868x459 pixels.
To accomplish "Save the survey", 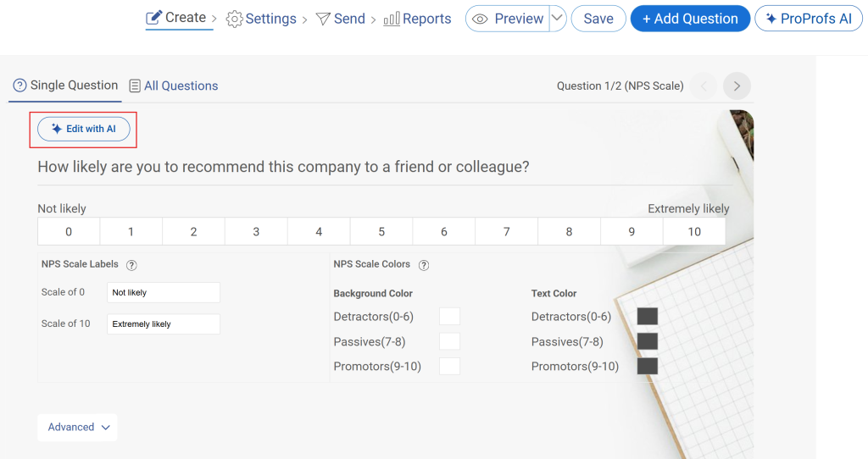I will (598, 19).
